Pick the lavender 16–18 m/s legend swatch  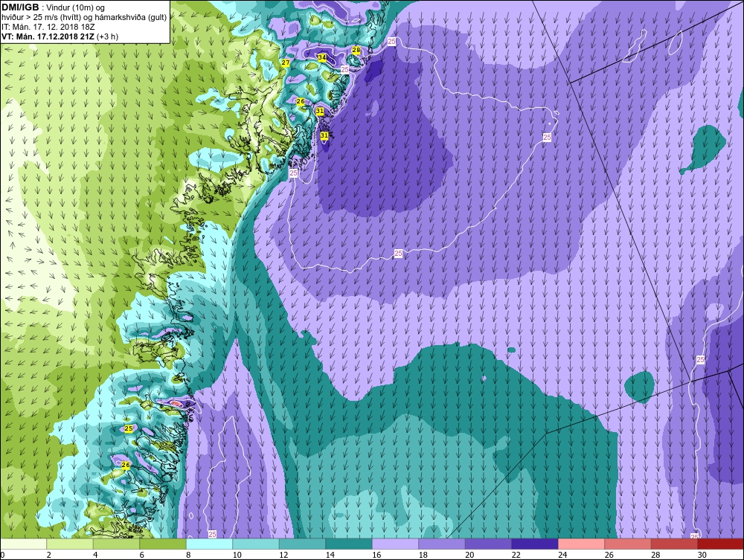pos(395,544)
